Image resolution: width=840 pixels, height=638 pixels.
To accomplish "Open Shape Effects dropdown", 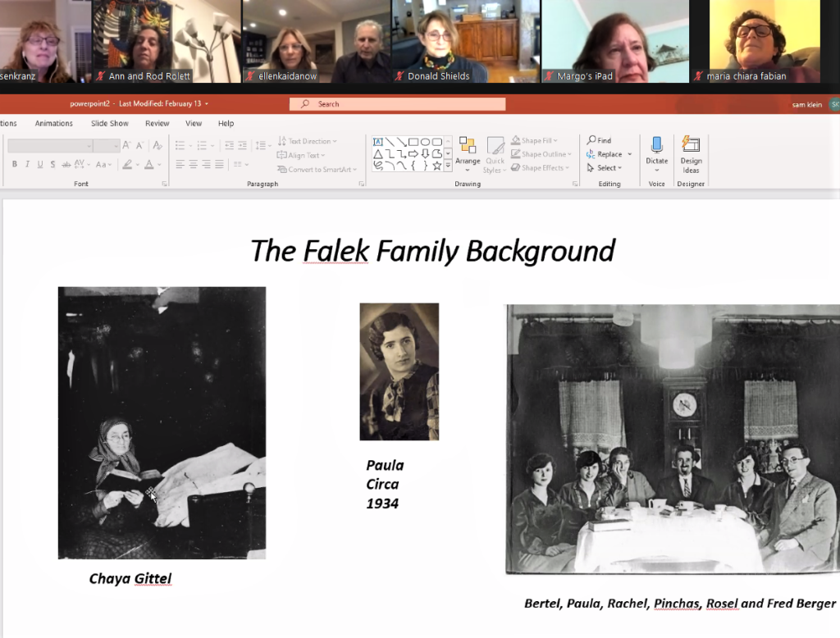I will pos(540,167).
